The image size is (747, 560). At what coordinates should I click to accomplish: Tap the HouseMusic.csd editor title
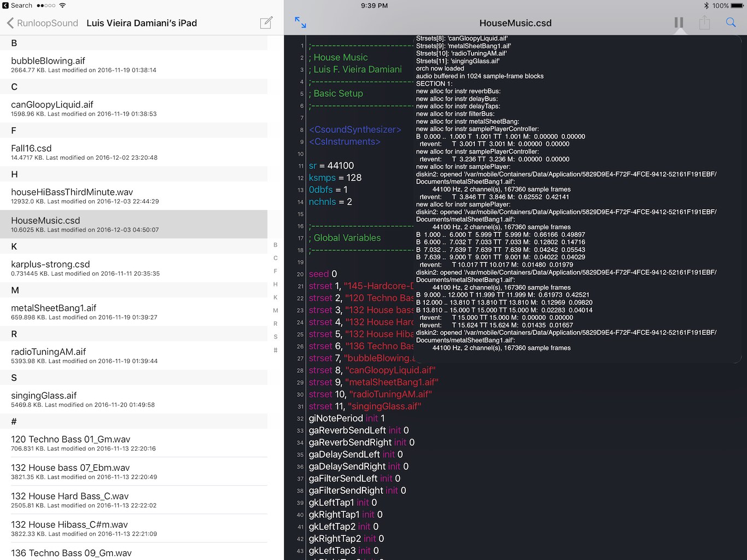[x=515, y=23]
